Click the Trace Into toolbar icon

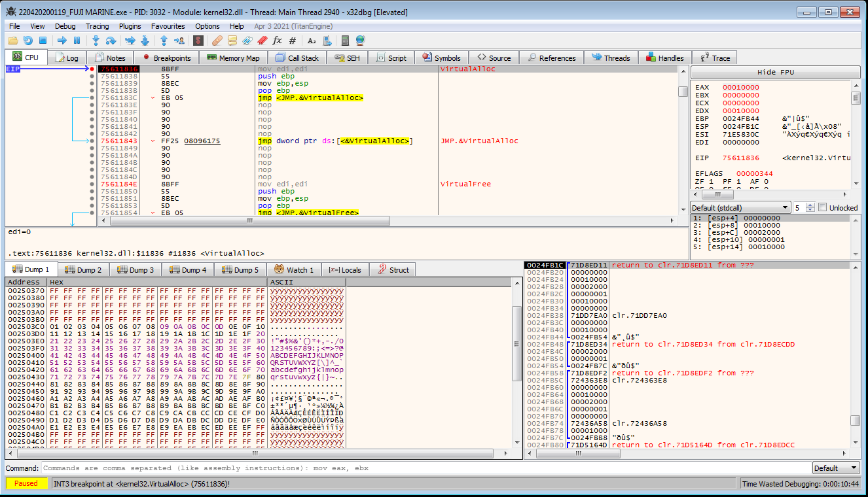130,41
